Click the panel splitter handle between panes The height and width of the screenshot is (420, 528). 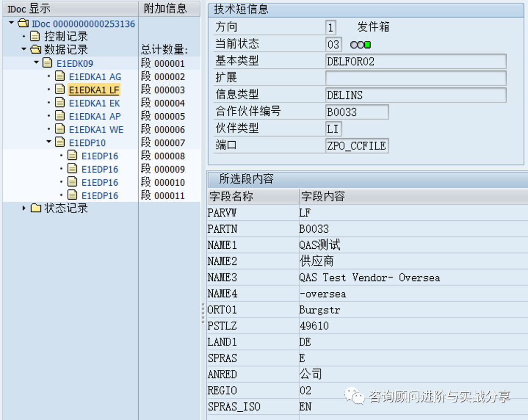pyautogui.click(x=202, y=313)
